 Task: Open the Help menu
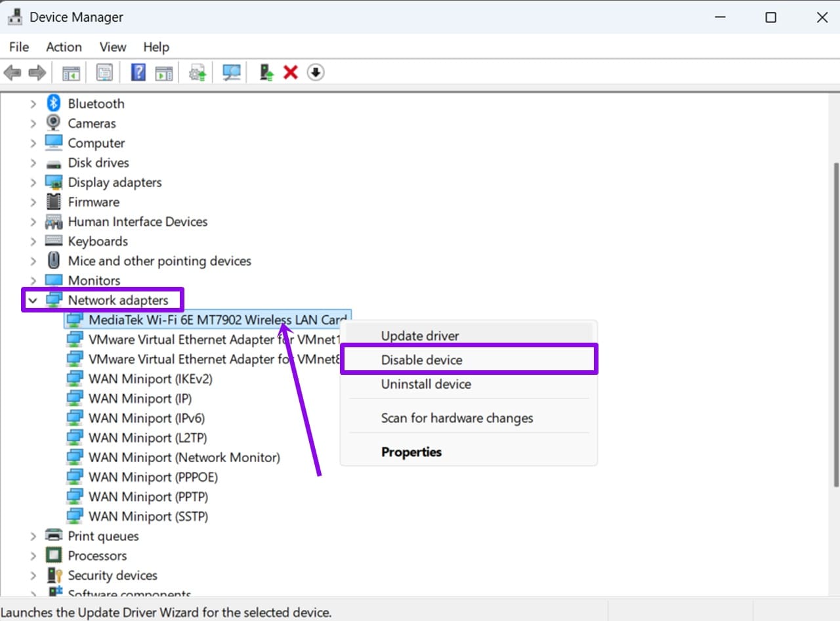(x=156, y=47)
